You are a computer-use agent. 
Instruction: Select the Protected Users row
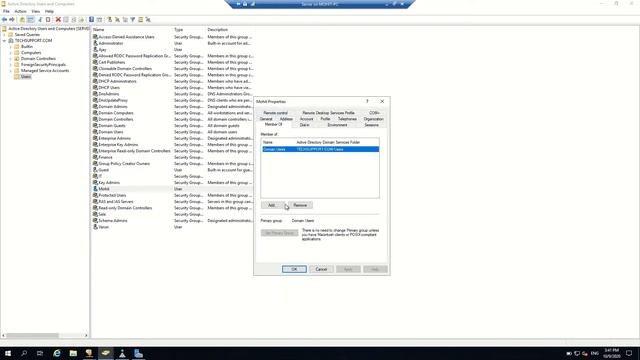(x=173, y=195)
